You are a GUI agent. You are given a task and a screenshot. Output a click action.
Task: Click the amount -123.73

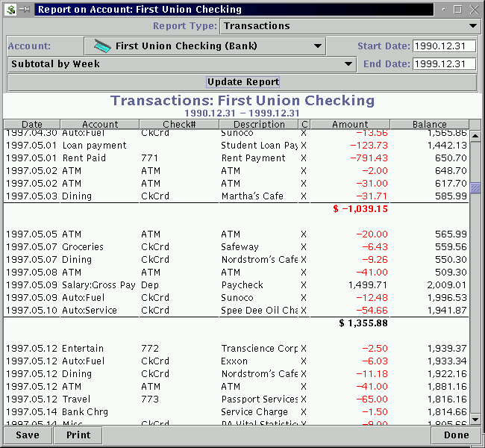coord(369,146)
